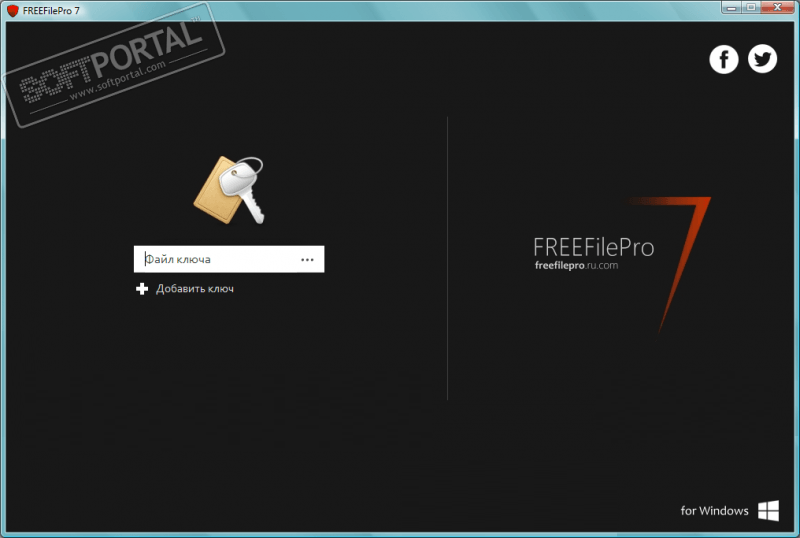The image size is (800, 538).
Task: Browse for key file via three dots
Action: pos(307,260)
